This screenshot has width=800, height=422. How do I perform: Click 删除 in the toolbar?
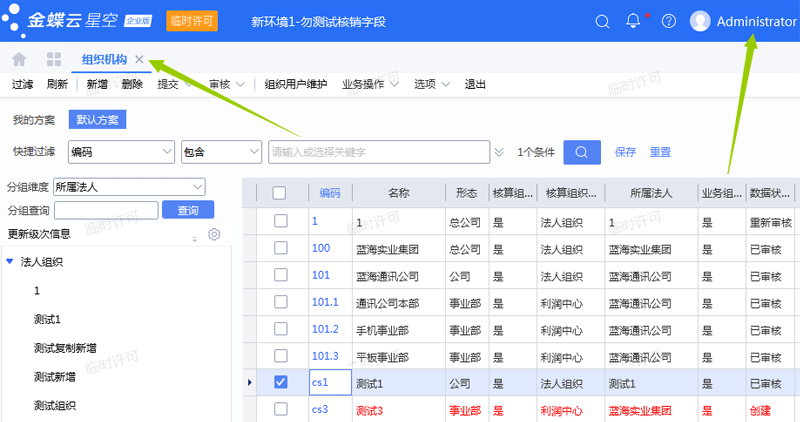pos(132,84)
